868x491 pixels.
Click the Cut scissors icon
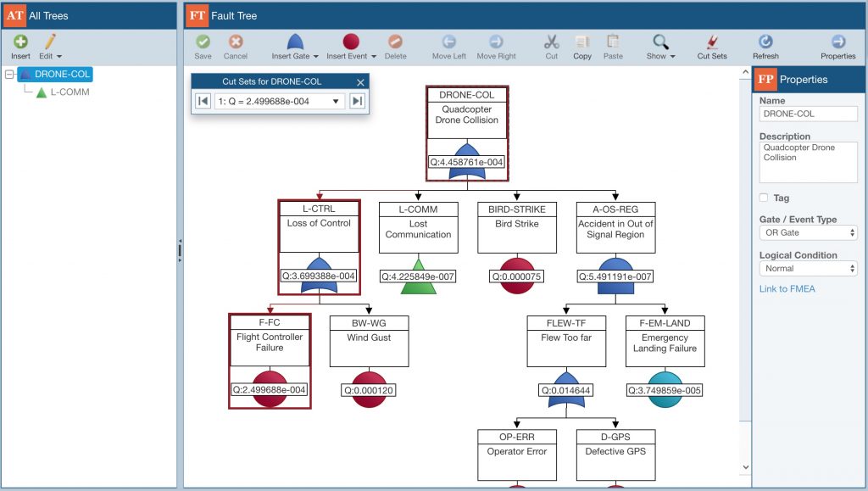[551, 42]
